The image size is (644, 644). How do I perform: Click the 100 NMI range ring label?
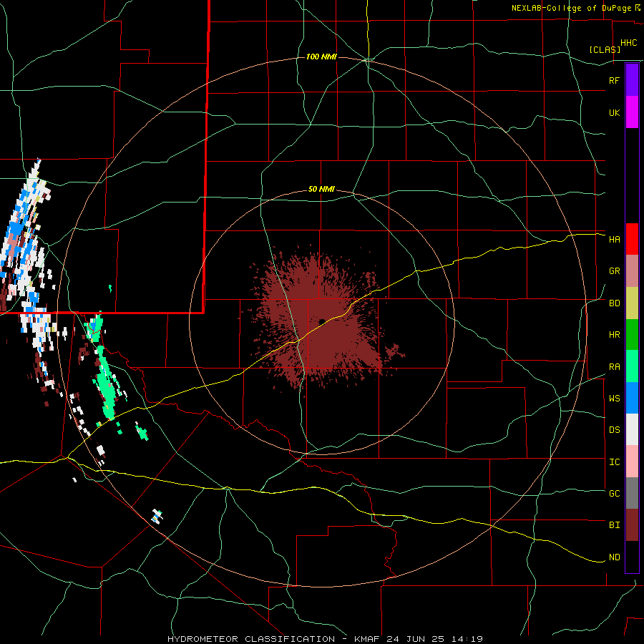pos(321,57)
